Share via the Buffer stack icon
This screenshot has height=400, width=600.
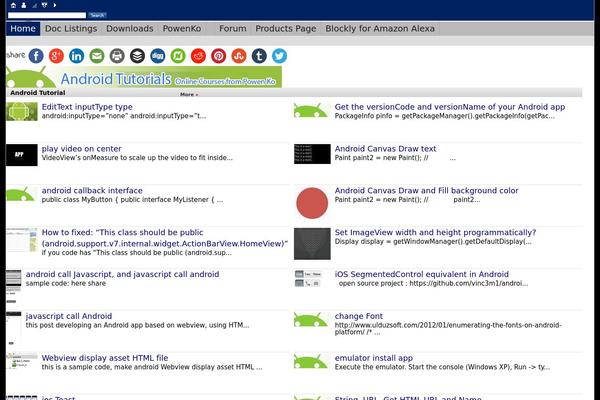137,56
